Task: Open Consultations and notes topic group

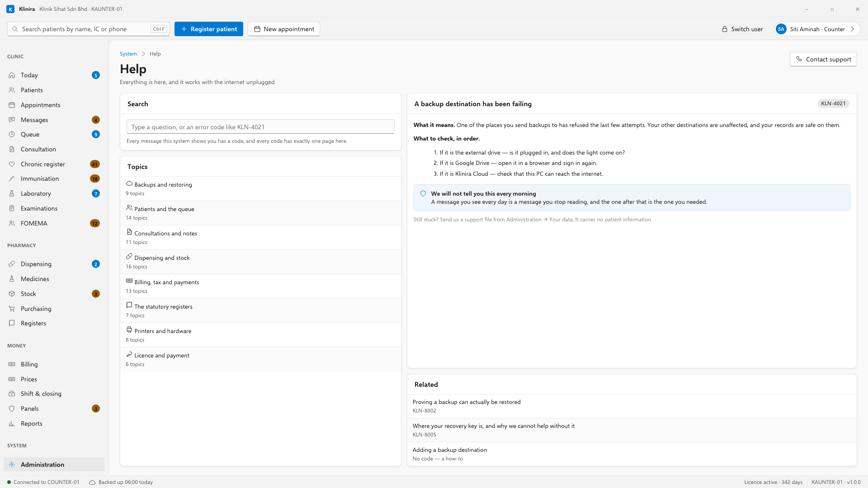Action: (260, 237)
